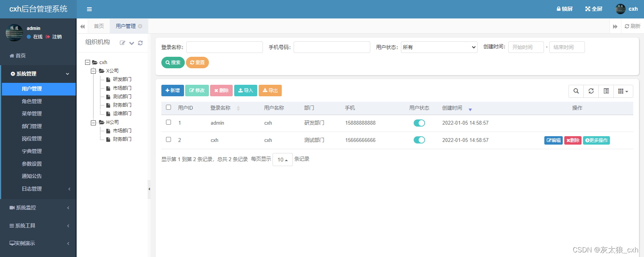Click the 开始时间 date field
The height and width of the screenshot is (257, 644).
pos(526,47)
